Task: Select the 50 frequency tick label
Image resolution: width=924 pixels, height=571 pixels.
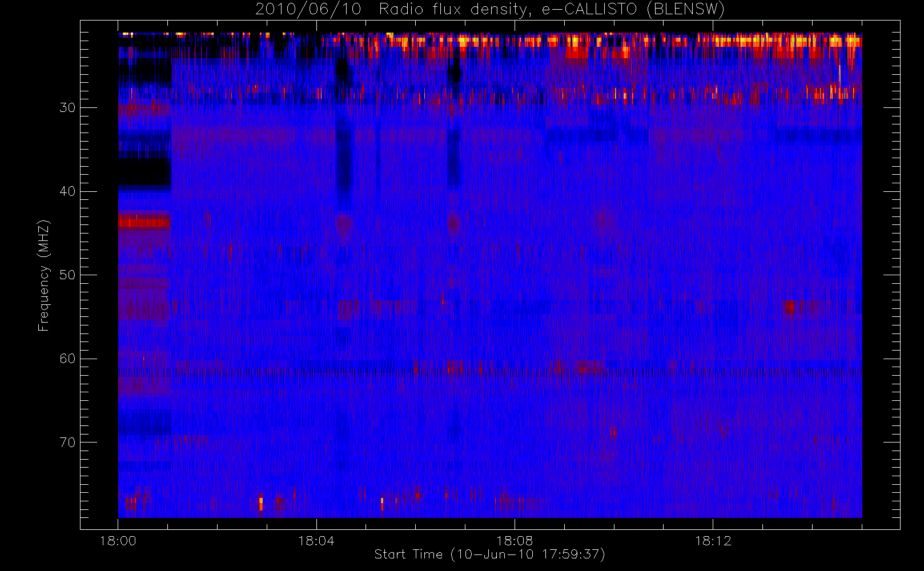Action: click(x=67, y=275)
